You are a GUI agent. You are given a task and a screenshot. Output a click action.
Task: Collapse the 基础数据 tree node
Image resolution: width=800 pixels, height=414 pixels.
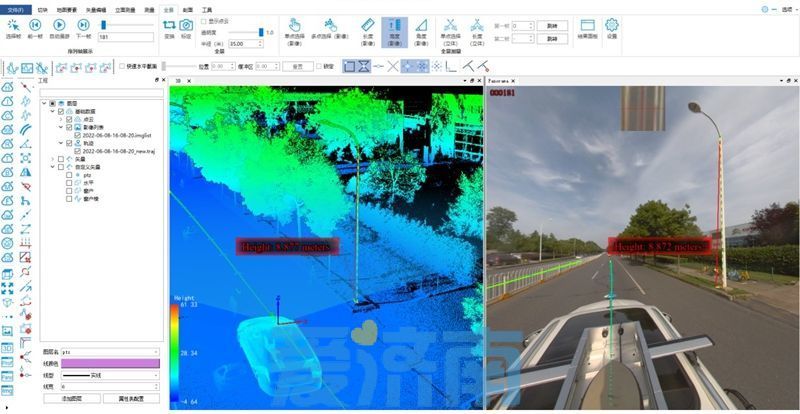click(53, 110)
